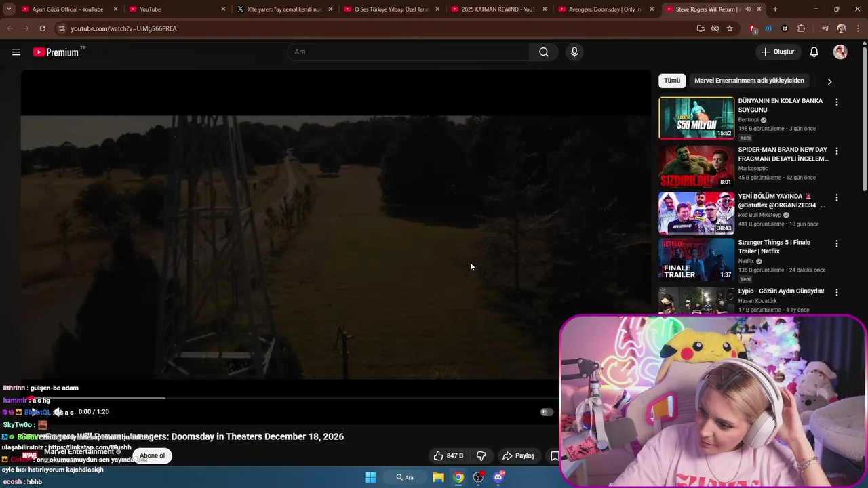Open the Chrome extensions puzzle icon

click(802, 28)
